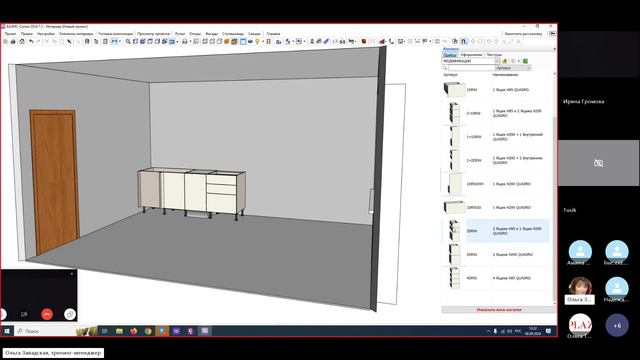Click the blue pencil icon in the toolbar

tap(326, 42)
